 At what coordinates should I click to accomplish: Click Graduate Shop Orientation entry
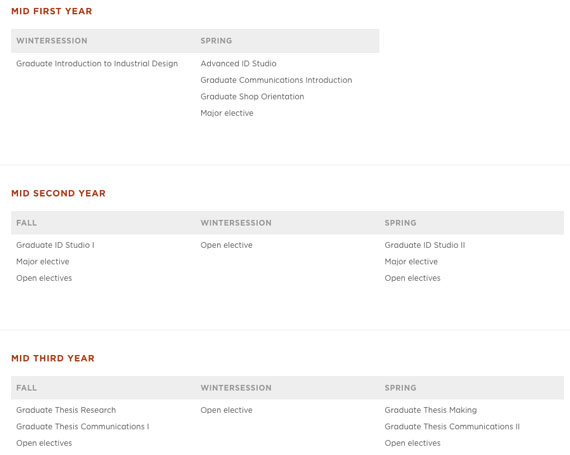[x=252, y=97]
